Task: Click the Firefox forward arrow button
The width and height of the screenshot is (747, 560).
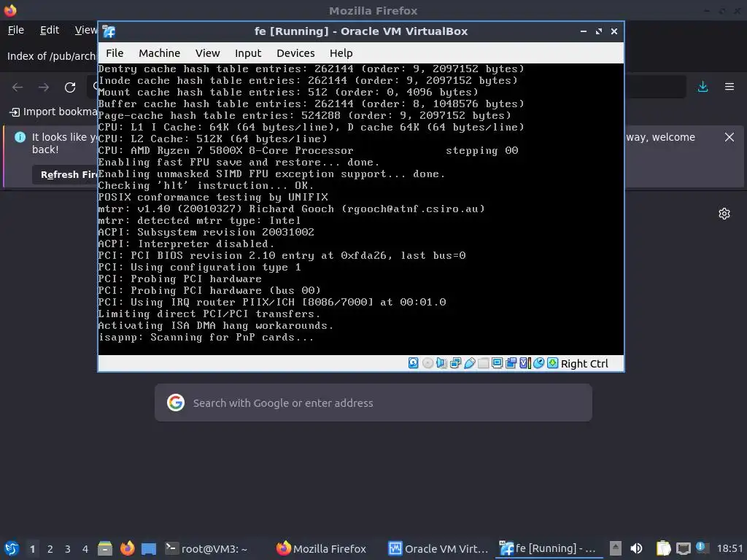Action: click(x=44, y=87)
